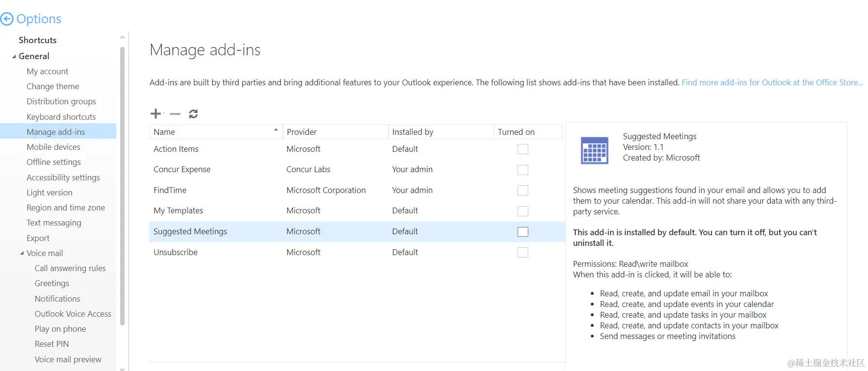Click sidebar scrollbar up arrow
868x371 pixels.
point(122,37)
